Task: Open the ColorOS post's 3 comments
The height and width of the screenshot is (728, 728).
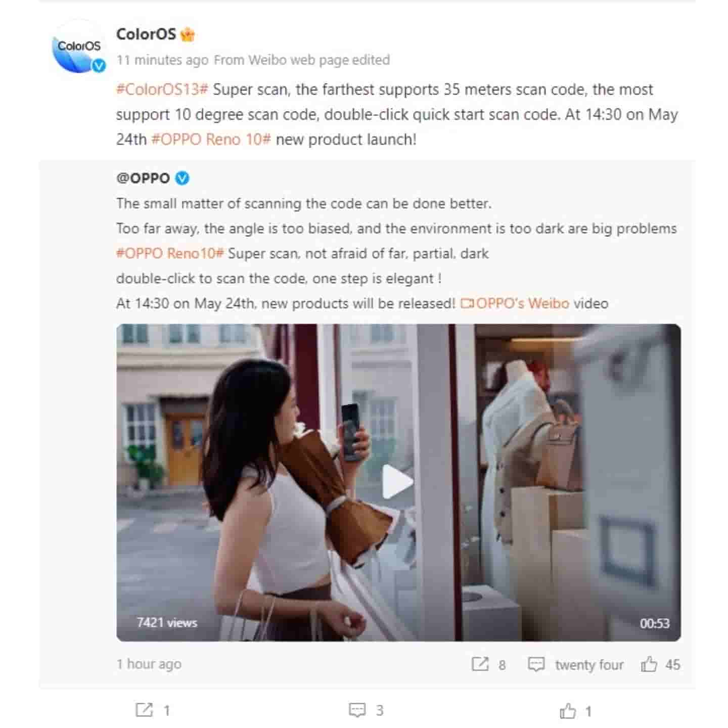Action: (366, 710)
